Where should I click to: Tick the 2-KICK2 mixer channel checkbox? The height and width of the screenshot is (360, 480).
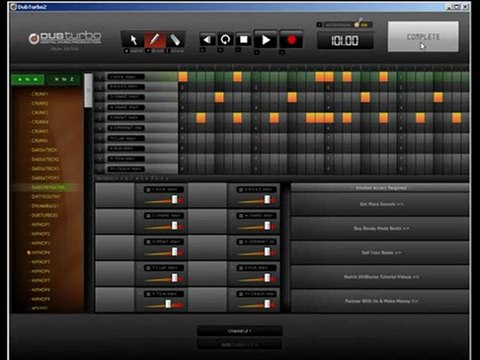(241, 190)
